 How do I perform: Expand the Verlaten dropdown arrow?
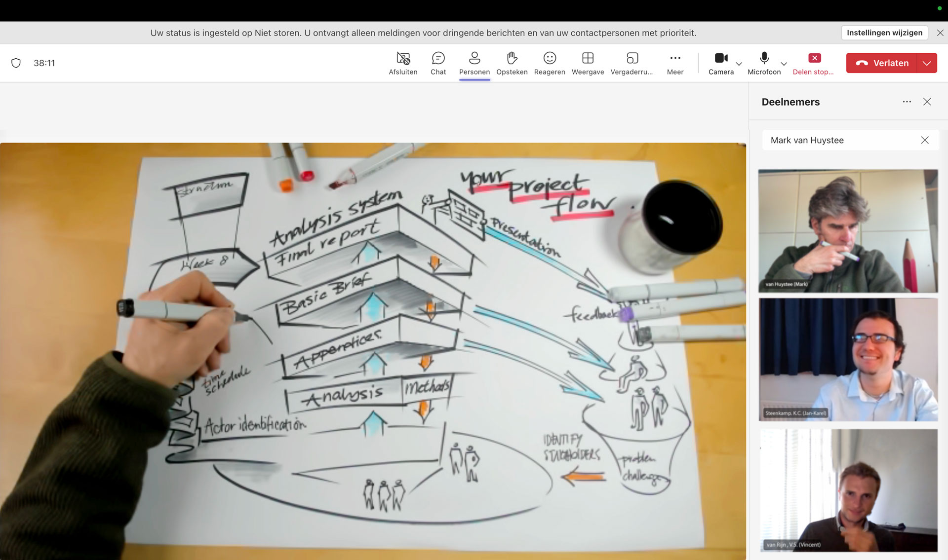(x=927, y=63)
